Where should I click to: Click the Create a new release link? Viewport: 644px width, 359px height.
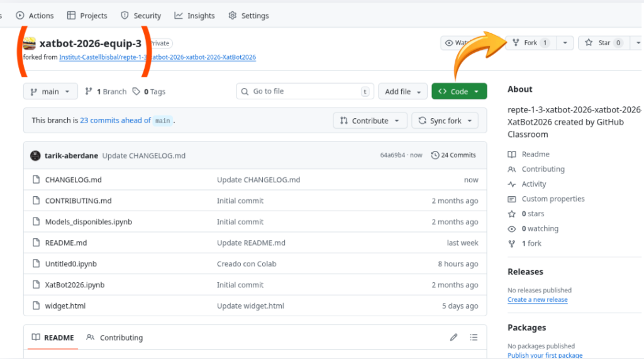[537, 300]
